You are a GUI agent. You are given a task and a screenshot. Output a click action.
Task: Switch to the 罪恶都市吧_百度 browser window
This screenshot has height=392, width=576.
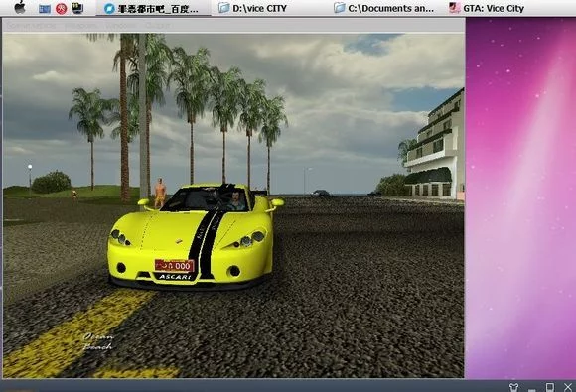(153, 9)
